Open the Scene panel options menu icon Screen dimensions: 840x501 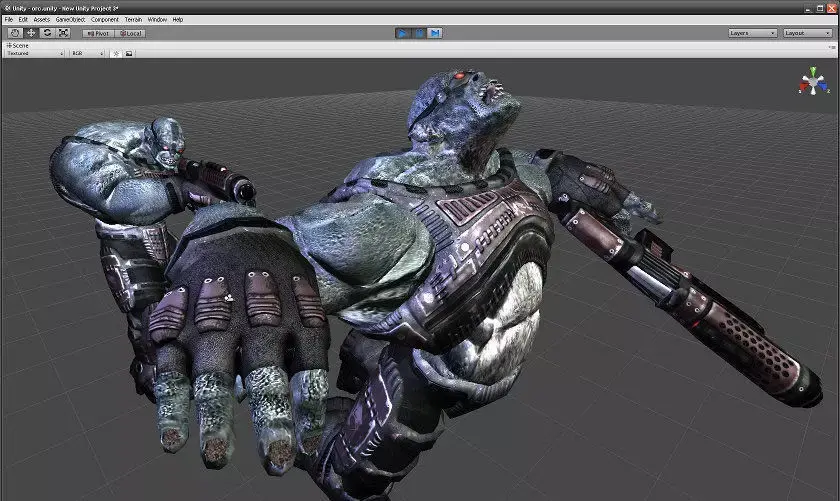point(832,47)
